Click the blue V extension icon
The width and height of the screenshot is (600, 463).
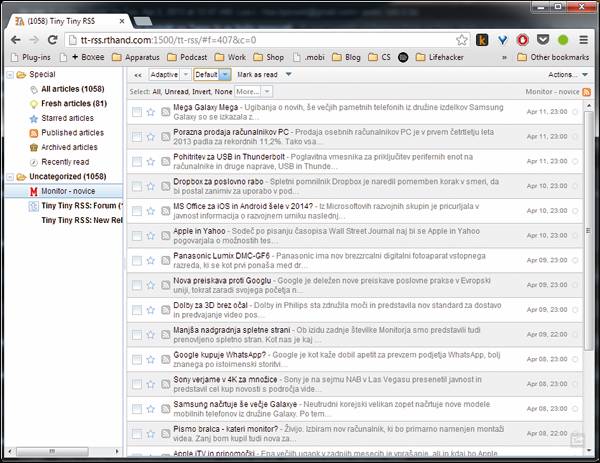502,40
